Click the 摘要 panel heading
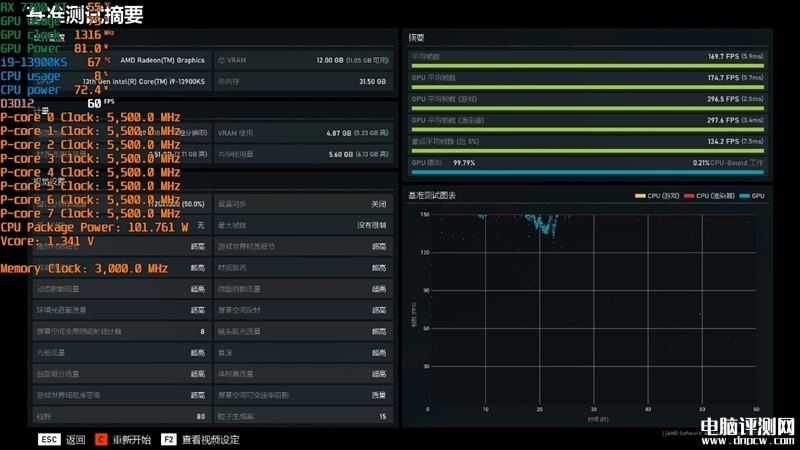800x450 pixels. [416, 38]
